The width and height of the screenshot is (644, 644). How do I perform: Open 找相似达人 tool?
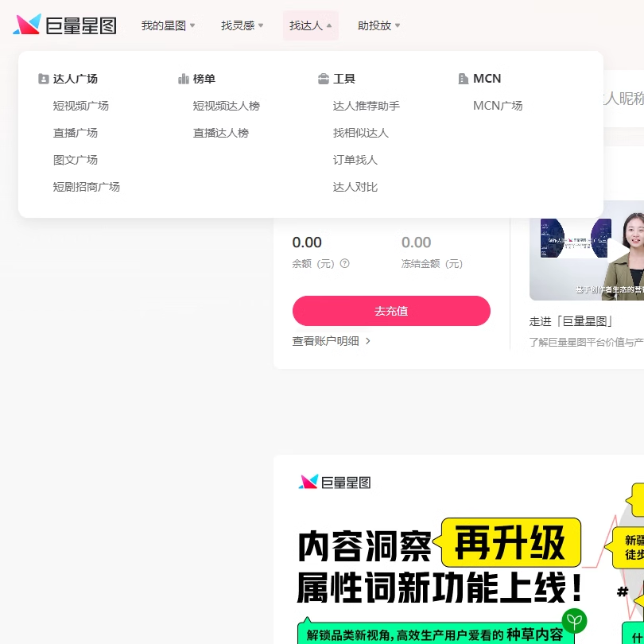pos(361,133)
